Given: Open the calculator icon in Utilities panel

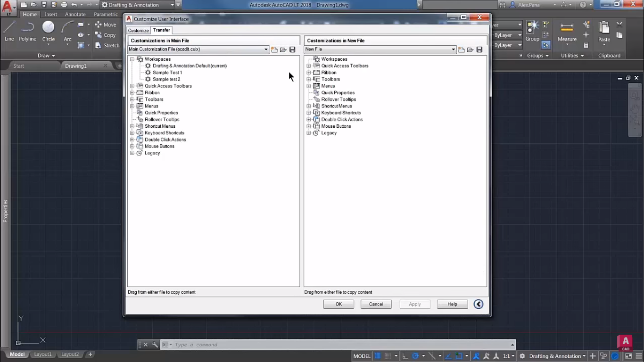Looking at the screenshot, I should click(x=586, y=45).
